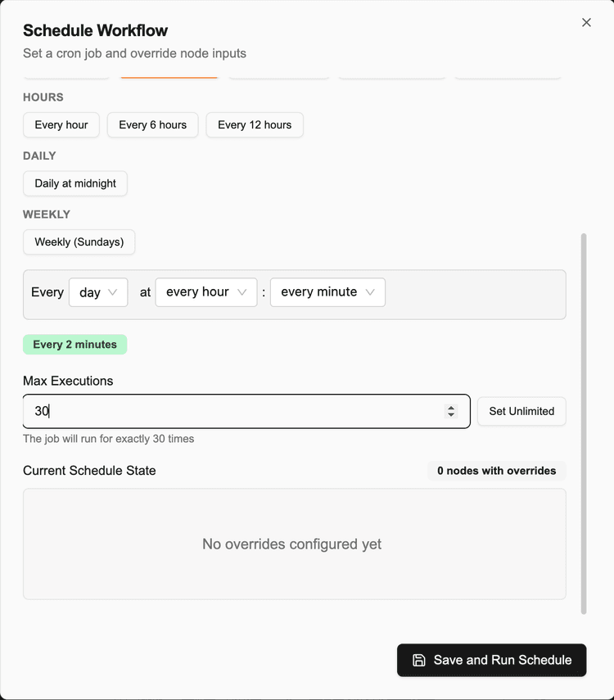This screenshot has height=700, width=614.
Task: Click Save and Run Schedule
Action: click(491, 660)
